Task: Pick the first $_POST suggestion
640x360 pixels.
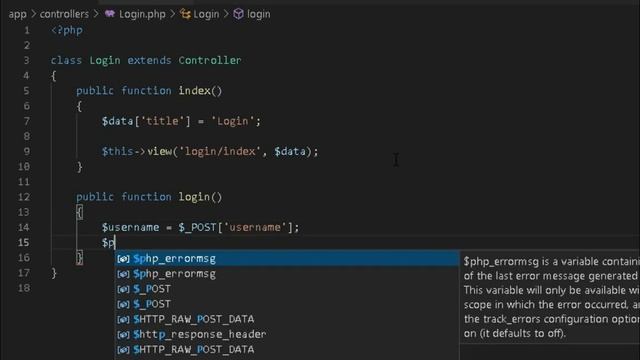Action: coord(287,289)
